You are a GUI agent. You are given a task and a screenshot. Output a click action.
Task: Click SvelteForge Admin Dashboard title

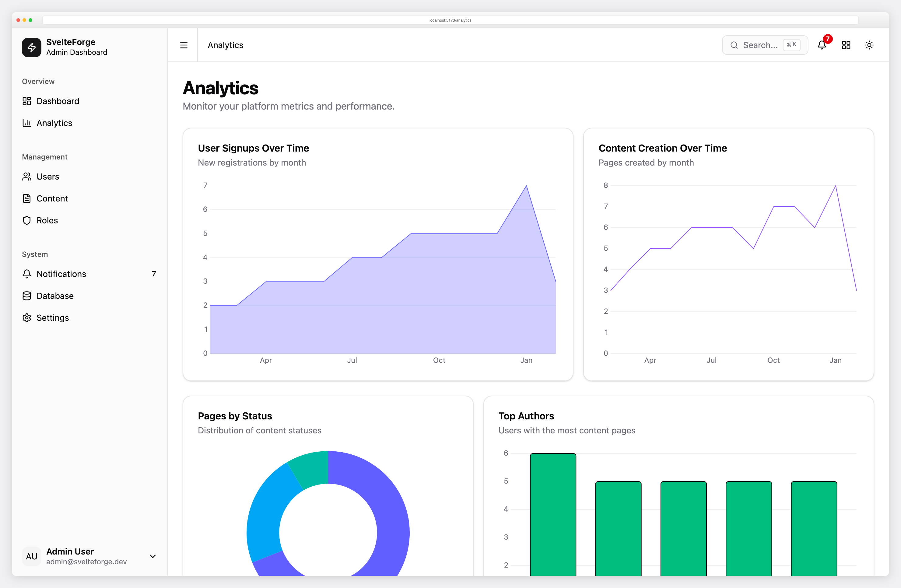click(x=76, y=47)
